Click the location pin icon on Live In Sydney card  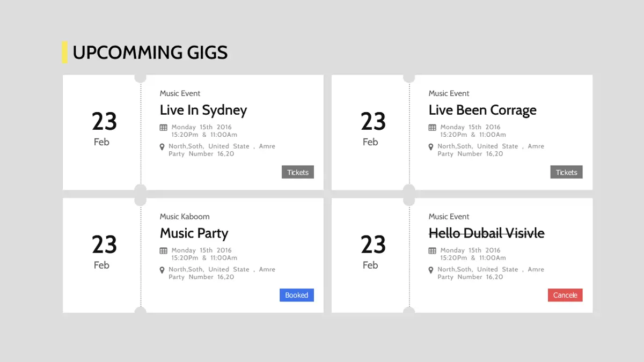pos(162,146)
